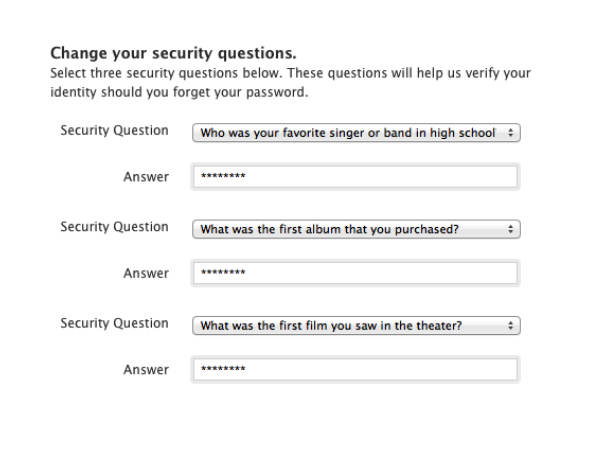
Task: Click masked answer text under the first film question
Action: pyautogui.click(x=223, y=371)
